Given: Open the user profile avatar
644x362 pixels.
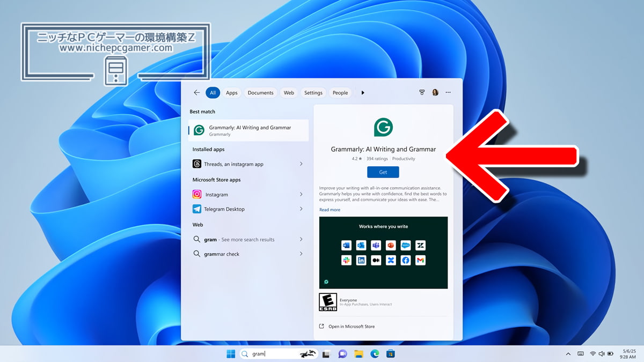Looking at the screenshot, I should 435,93.
